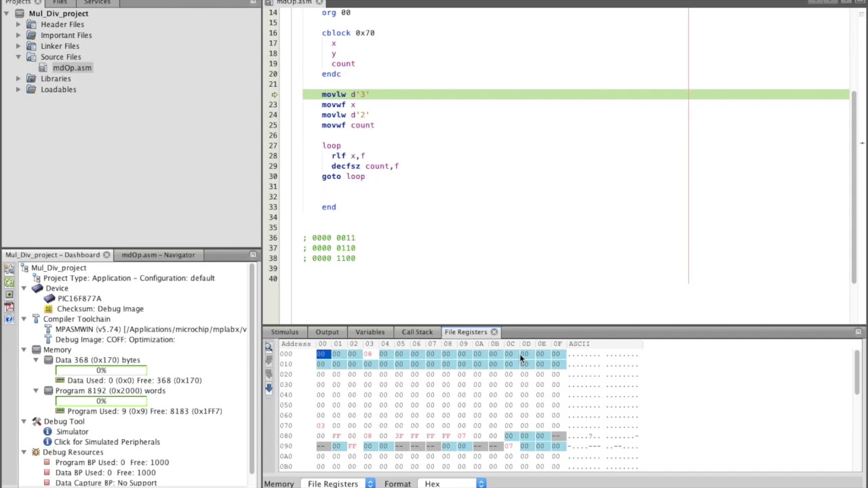Viewport: 868px width, 488px height.
Task: Click the Mul_Div_project drive icon in Projects tree
Action: (19, 14)
